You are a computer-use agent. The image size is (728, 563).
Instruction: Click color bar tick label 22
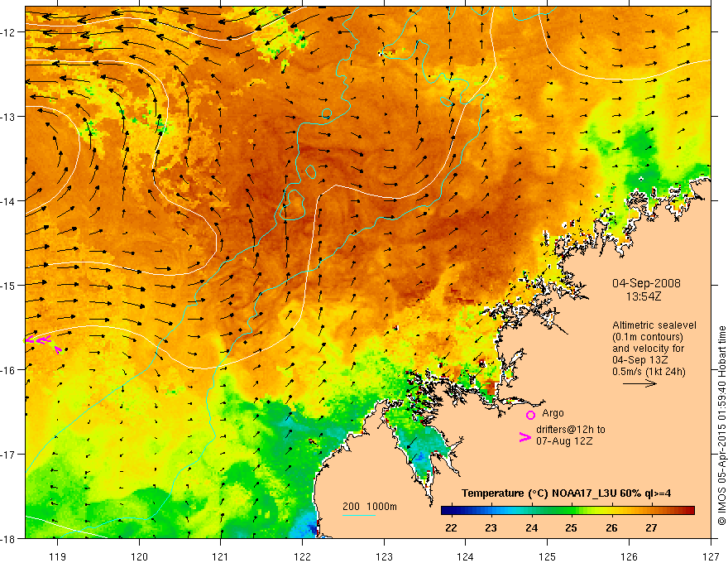(451, 528)
